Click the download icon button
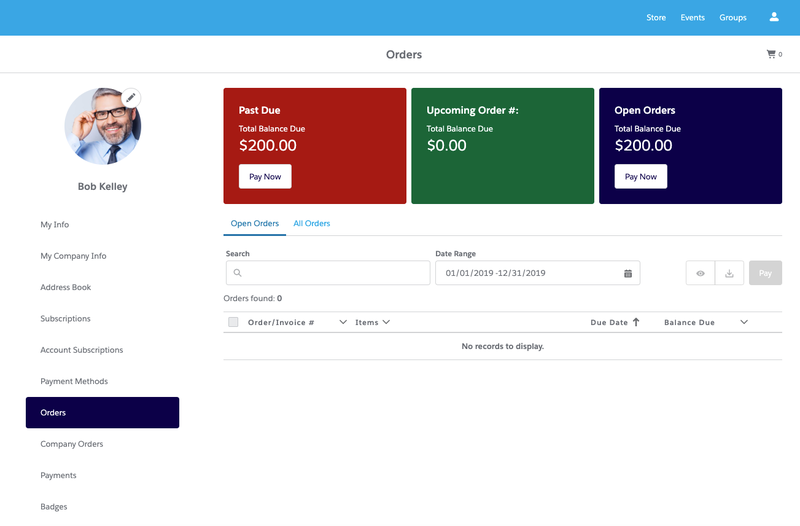This screenshot has height=526, width=800. [730, 273]
